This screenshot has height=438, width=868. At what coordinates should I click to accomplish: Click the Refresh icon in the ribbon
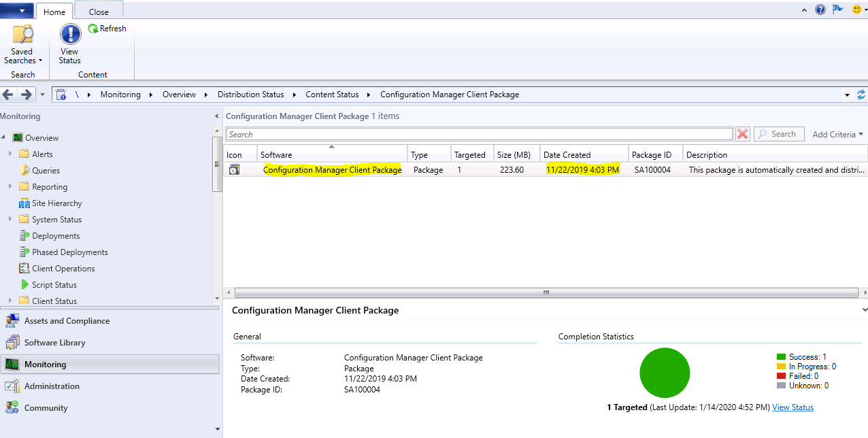pos(93,29)
